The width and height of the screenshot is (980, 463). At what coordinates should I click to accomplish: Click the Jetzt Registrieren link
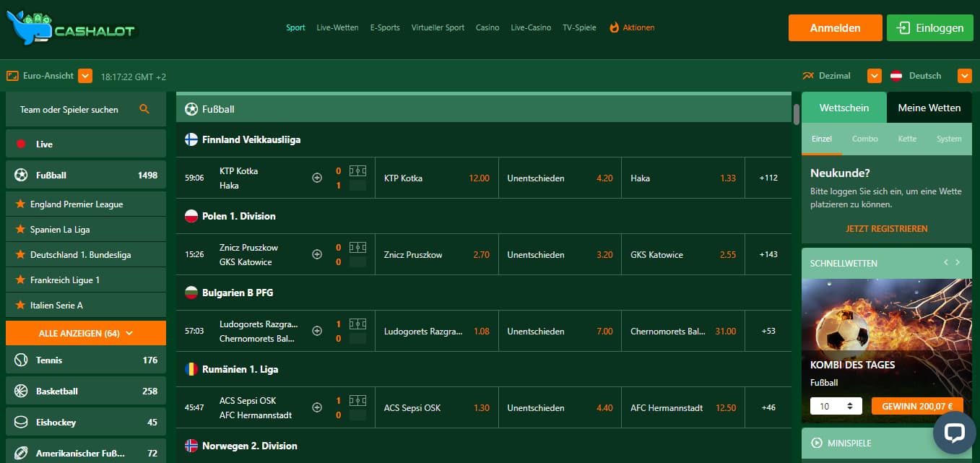(887, 228)
